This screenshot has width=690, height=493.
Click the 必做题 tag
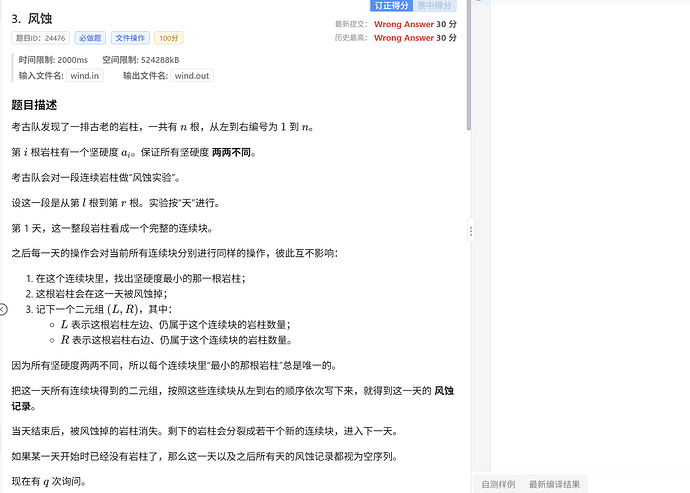(x=90, y=38)
